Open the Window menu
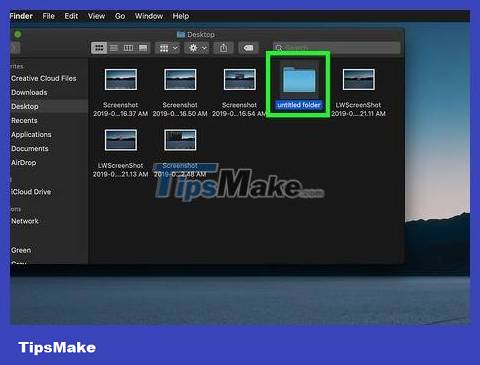This screenshot has width=480, height=365. 149,16
